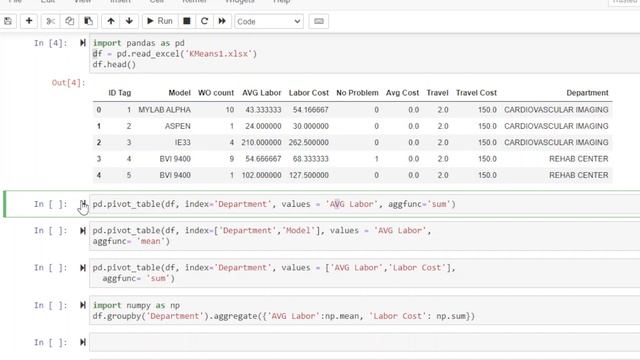Select the 127.500000 Labor Cost value
The width and height of the screenshot is (640, 360).
click(x=309, y=175)
